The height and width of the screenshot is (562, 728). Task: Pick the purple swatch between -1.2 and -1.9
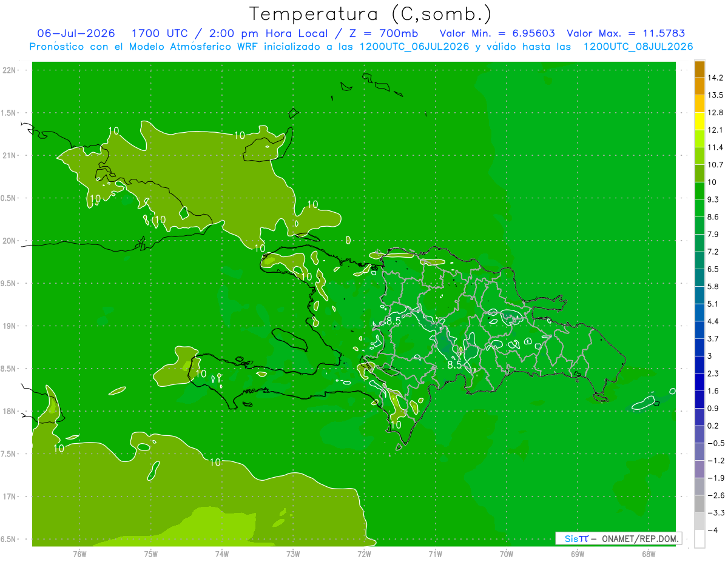click(699, 469)
